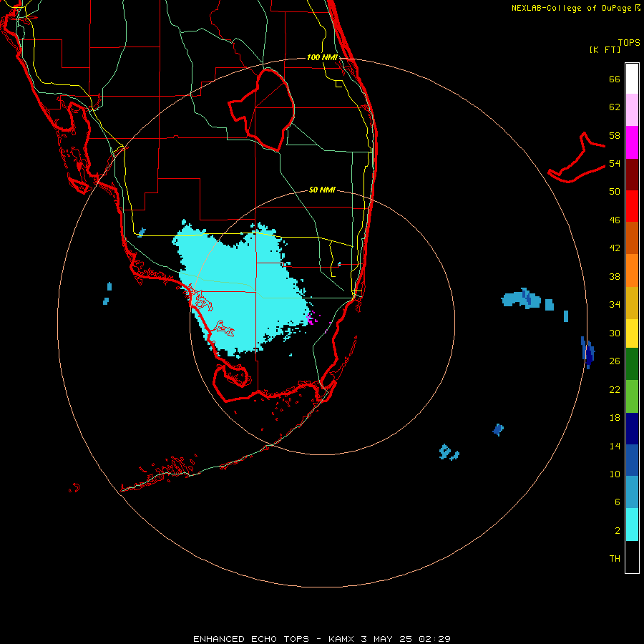Click the '42' legend value label
644x644 pixels.
coord(615,248)
